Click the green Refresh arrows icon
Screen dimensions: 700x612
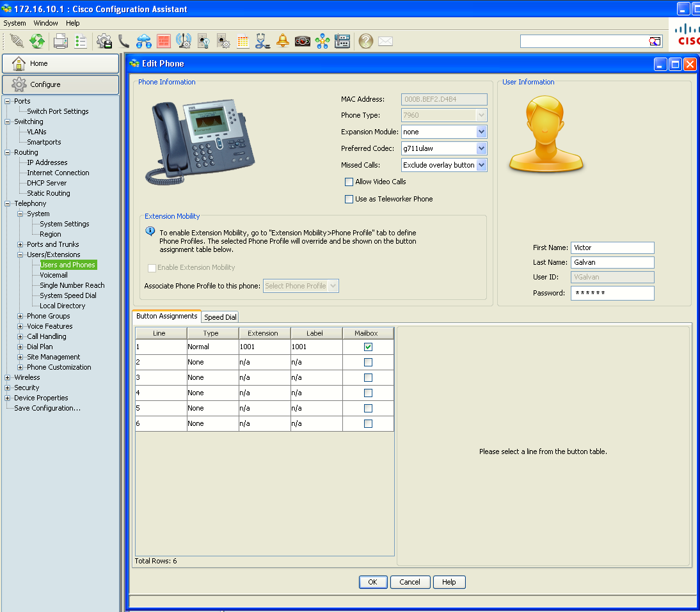click(37, 41)
